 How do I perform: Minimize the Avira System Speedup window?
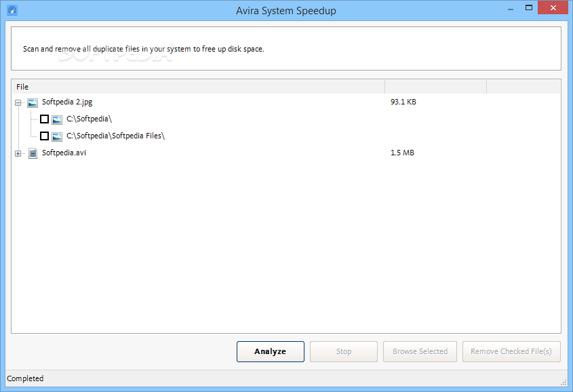[511, 9]
